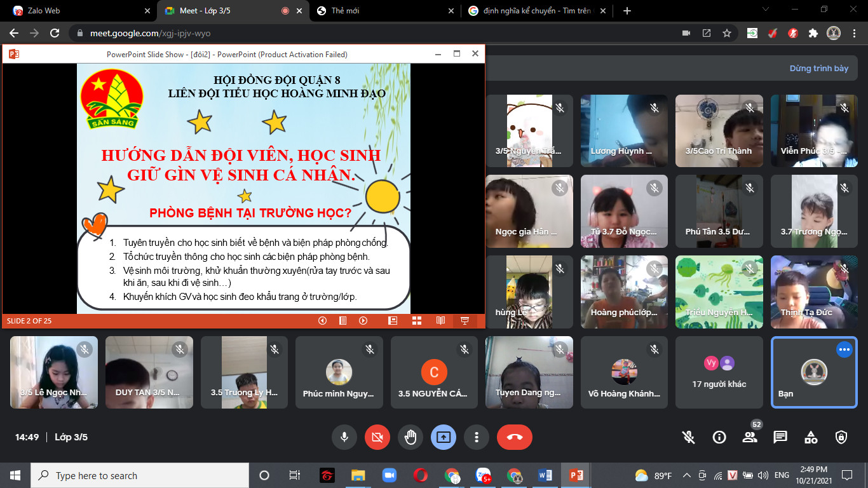Open options on your own video tile
The image size is (868, 488).
[844, 349]
